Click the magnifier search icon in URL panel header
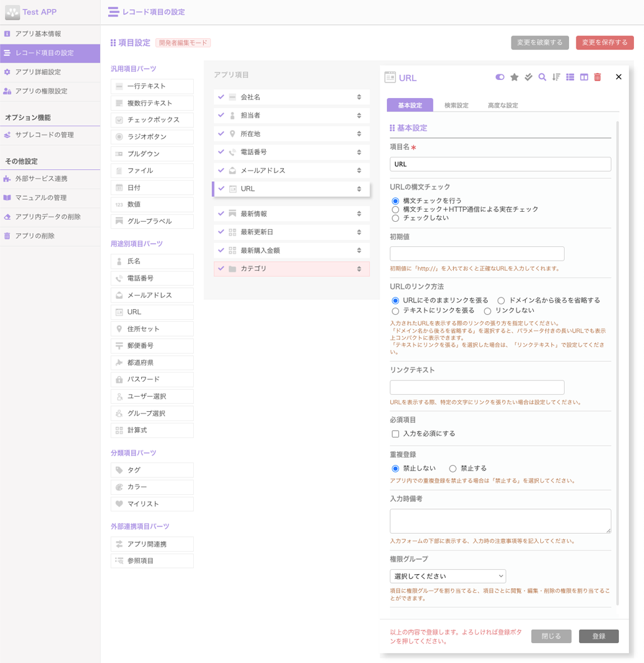Screen dimensions: 644x663 tap(542, 77)
